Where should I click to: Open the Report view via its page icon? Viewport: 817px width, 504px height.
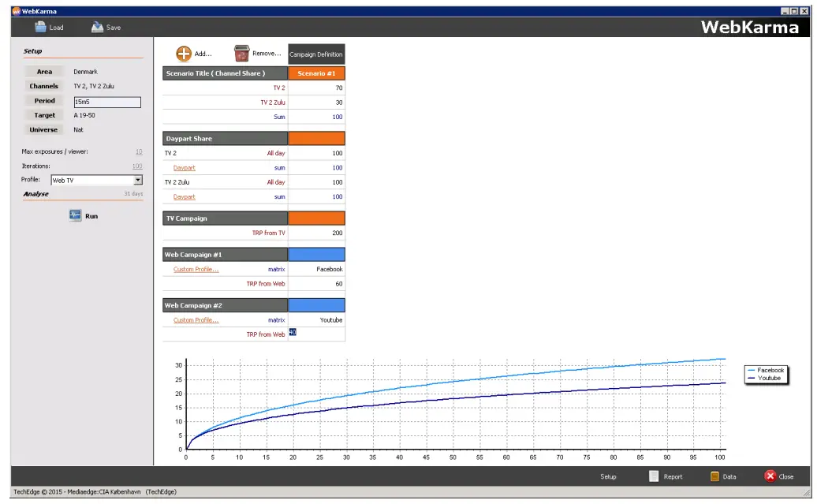point(653,476)
